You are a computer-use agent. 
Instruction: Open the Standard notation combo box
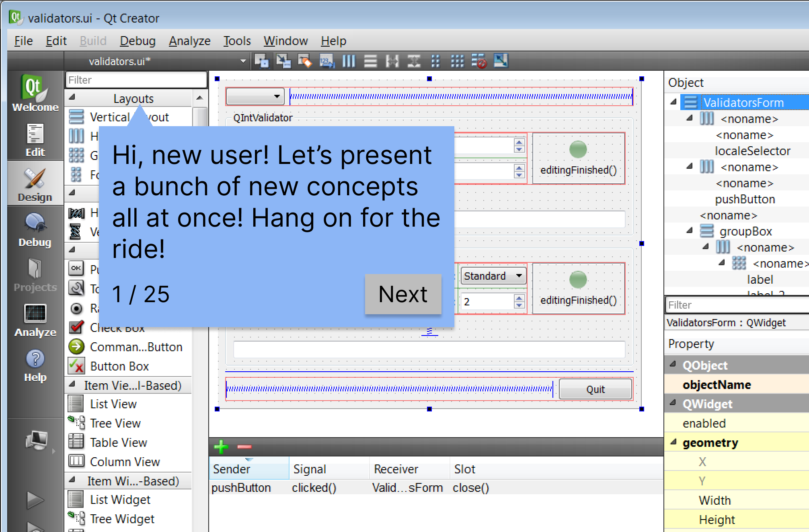[493, 276]
